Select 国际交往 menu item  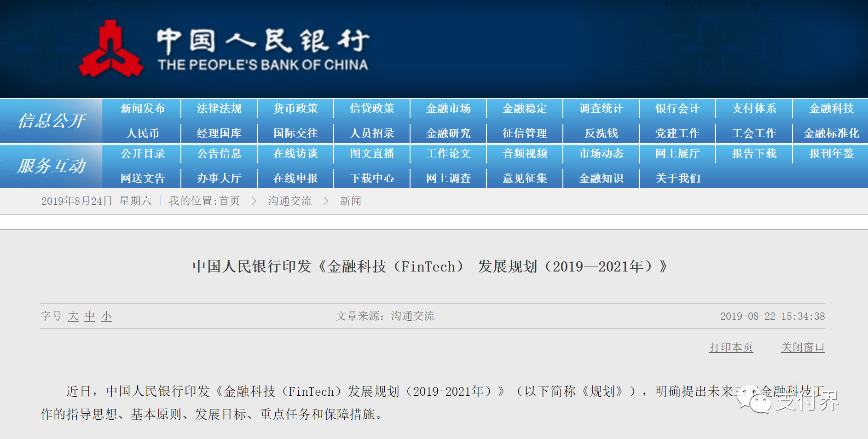pyautogui.click(x=295, y=133)
